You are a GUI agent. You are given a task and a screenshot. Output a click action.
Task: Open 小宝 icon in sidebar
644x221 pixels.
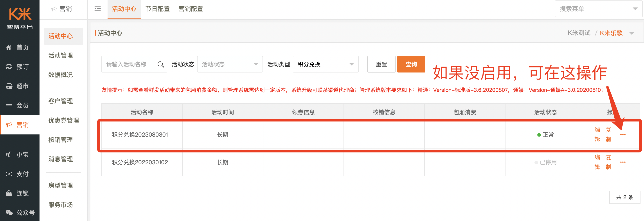point(8,154)
